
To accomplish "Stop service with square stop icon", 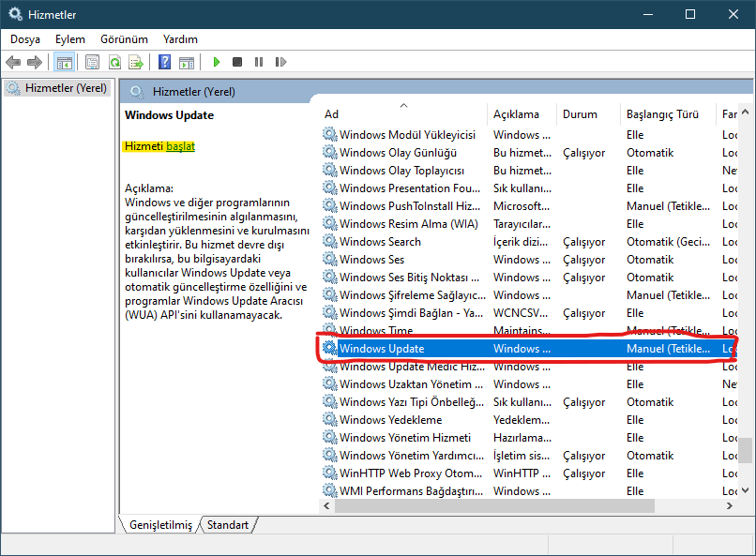I will (x=237, y=62).
